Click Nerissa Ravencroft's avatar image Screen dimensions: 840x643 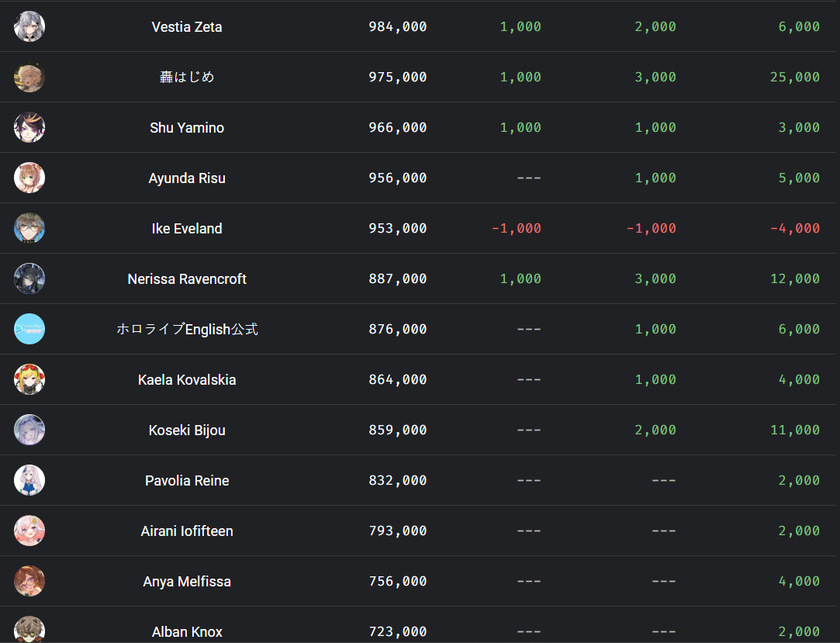pos(29,278)
